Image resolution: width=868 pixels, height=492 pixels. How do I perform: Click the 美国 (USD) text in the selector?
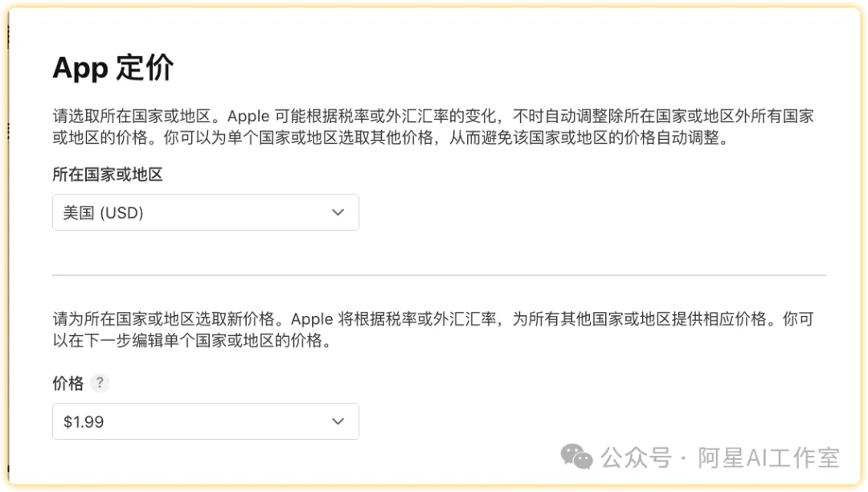pos(103,213)
